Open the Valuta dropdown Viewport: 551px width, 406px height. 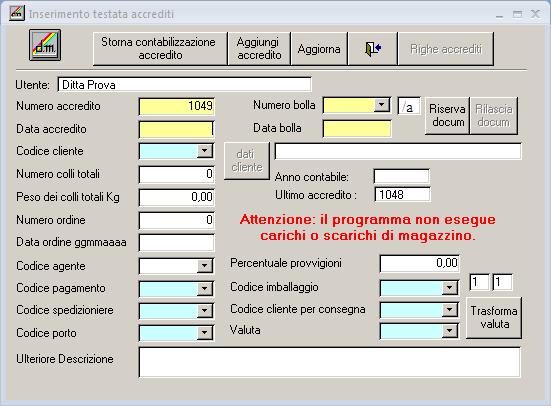(x=449, y=331)
